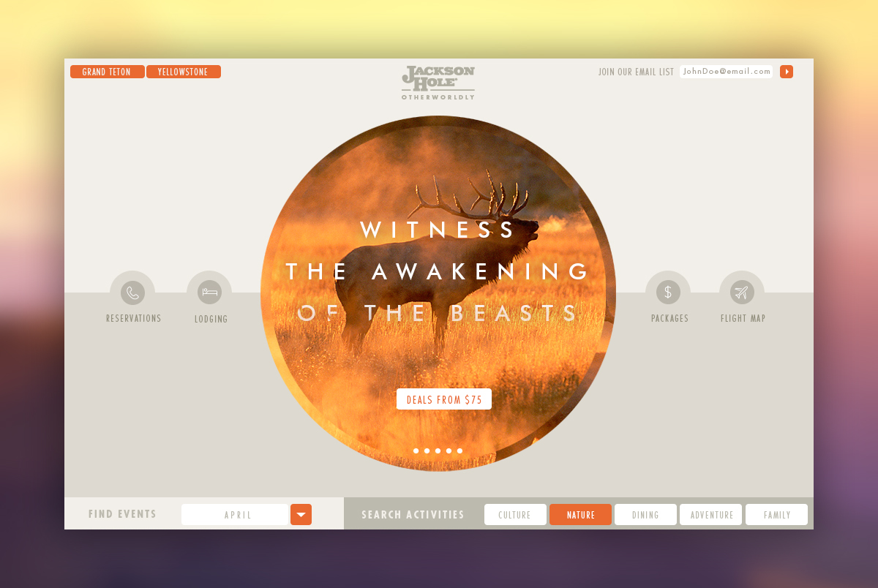Click the Jackson Hole Otherworldly logo
The image size is (878, 588).
click(438, 83)
